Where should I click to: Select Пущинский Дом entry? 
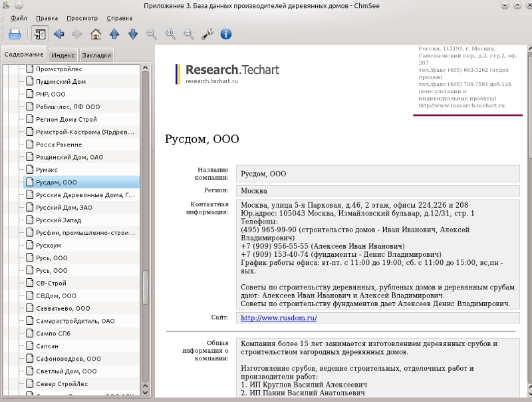pos(61,81)
